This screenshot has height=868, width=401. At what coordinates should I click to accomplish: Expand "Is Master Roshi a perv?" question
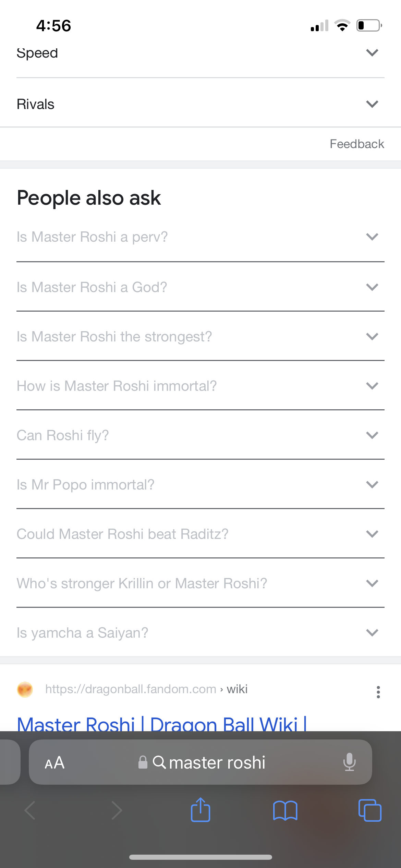pyautogui.click(x=200, y=237)
